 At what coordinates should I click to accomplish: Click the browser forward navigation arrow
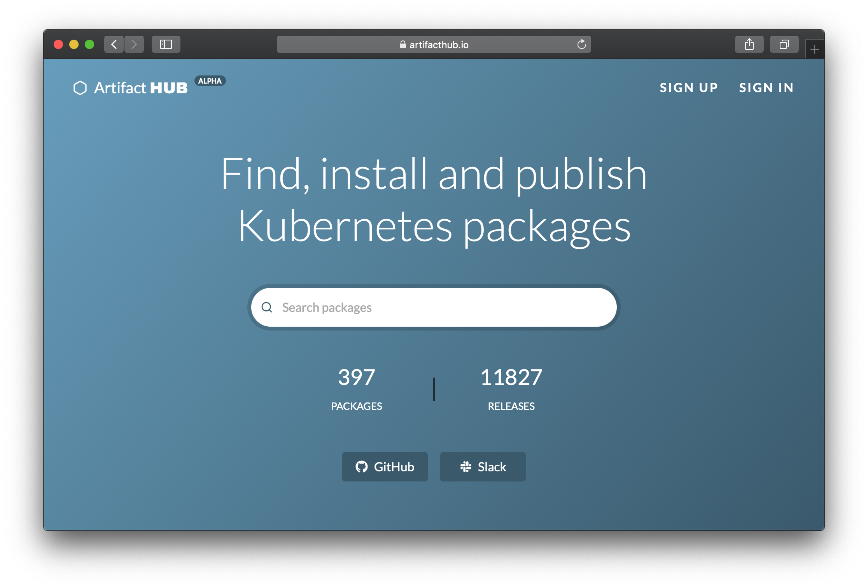(134, 45)
